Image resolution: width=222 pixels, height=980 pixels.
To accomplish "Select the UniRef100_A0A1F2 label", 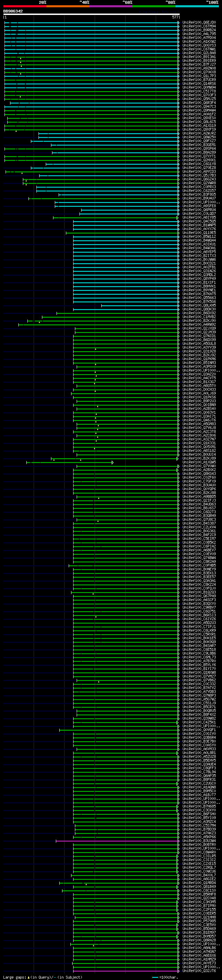I will click(x=199, y=114).
